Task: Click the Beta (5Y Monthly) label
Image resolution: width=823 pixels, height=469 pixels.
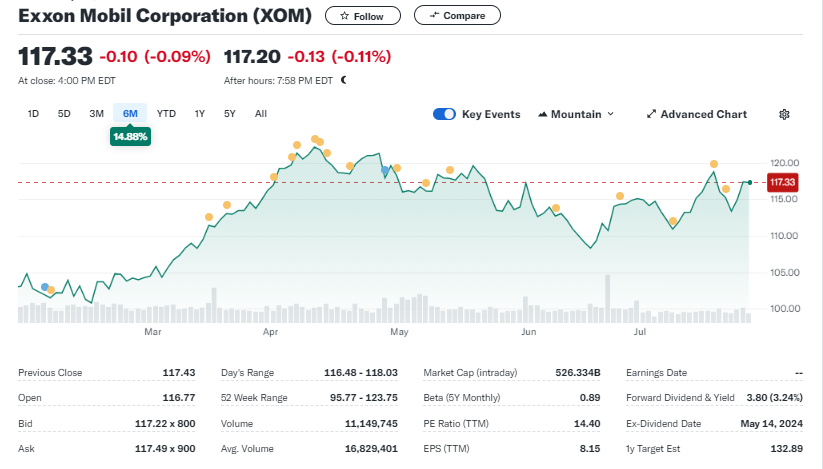Action: tap(462, 398)
